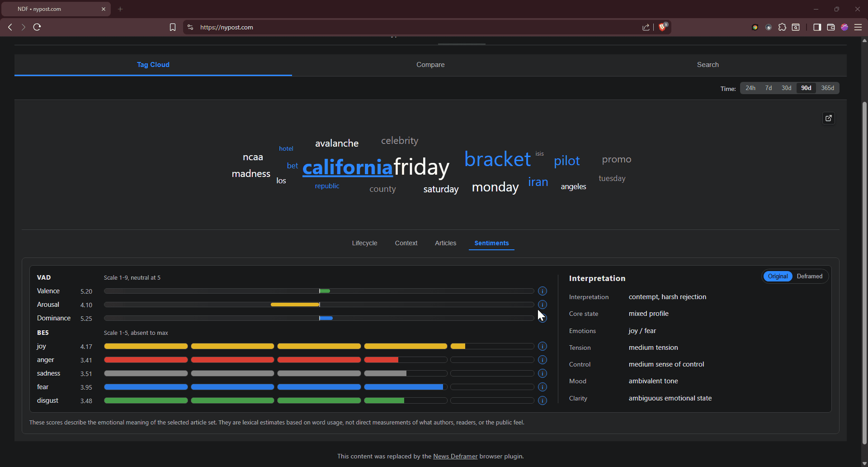The width and height of the screenshot is (868, 467).
Task: Open the Brave Wallet icon
Action: (x=830, y=27)
